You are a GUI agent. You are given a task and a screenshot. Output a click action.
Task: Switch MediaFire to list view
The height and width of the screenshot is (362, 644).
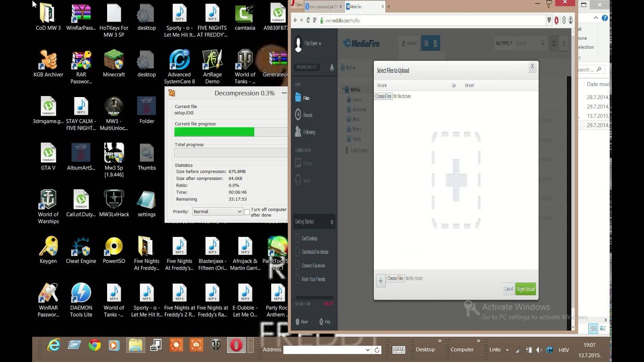click(554, 43)
